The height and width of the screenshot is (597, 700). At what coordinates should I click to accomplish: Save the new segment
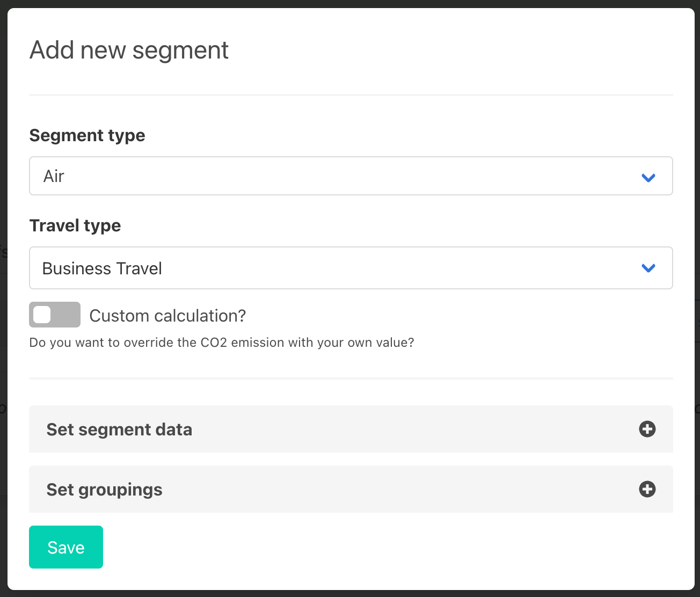[x=66, y=547]
